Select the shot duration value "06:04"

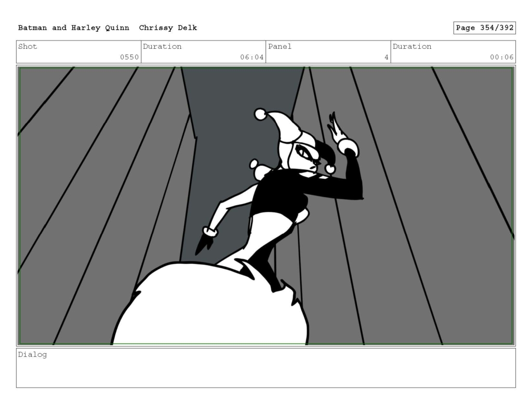[252, 57]
